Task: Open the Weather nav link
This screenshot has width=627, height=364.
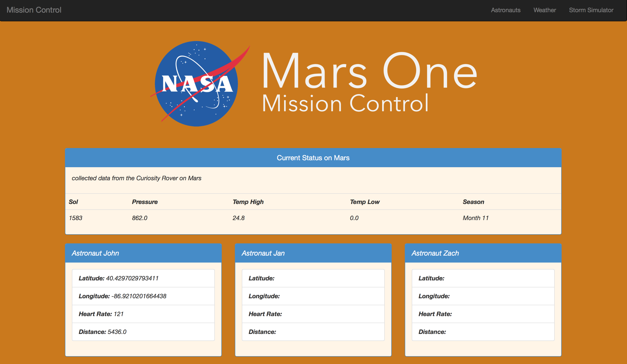Action: coord(544,10)
